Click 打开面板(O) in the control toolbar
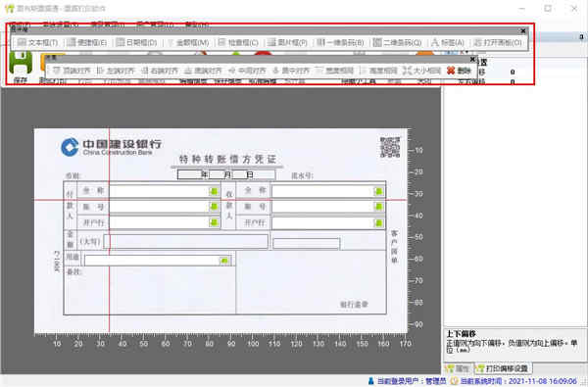Screen dimensions: 588x387 pos(497,43)
